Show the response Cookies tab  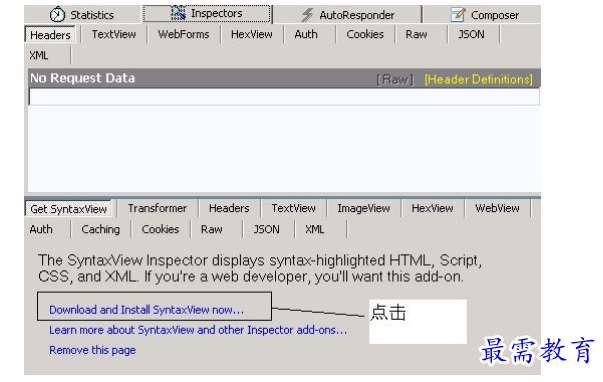160,229
